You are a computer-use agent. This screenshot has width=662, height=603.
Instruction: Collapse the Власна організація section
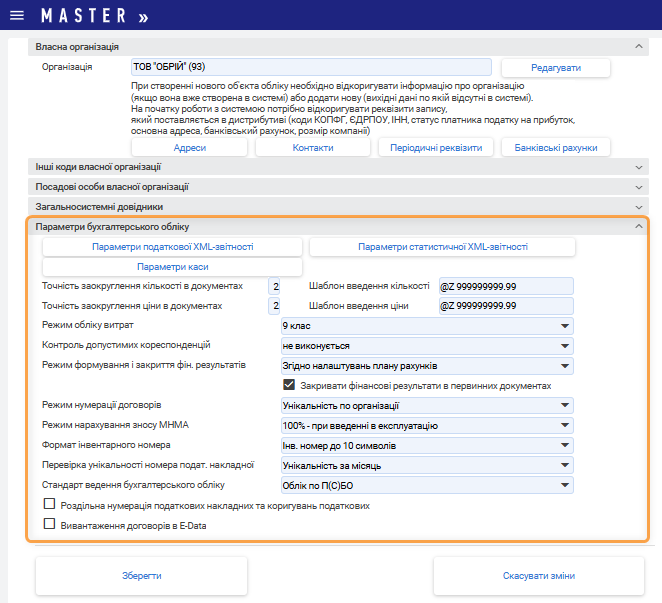pyautogui.click(x=639, y=47)
